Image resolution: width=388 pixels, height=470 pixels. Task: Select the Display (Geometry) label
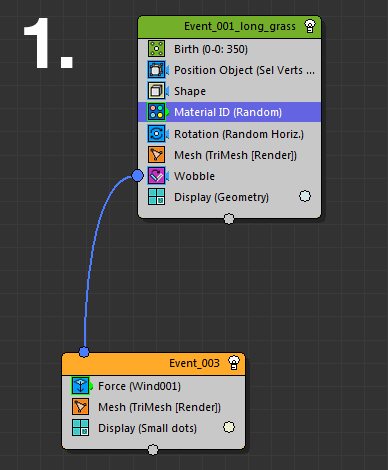(221, 197)
